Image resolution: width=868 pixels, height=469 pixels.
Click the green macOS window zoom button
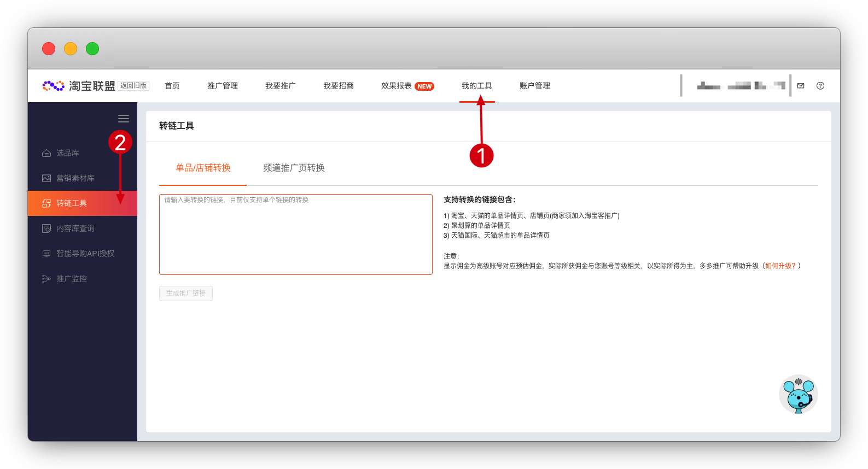[x=92, y=49]
